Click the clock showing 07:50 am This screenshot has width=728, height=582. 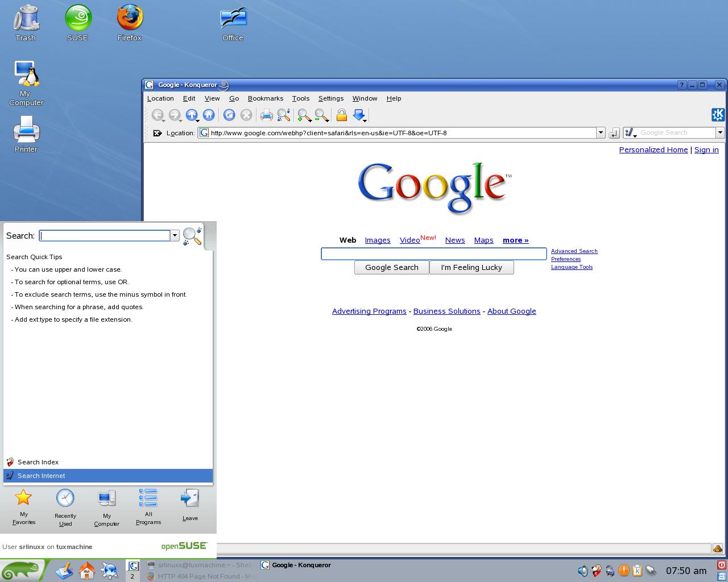[x=686, y=571]
